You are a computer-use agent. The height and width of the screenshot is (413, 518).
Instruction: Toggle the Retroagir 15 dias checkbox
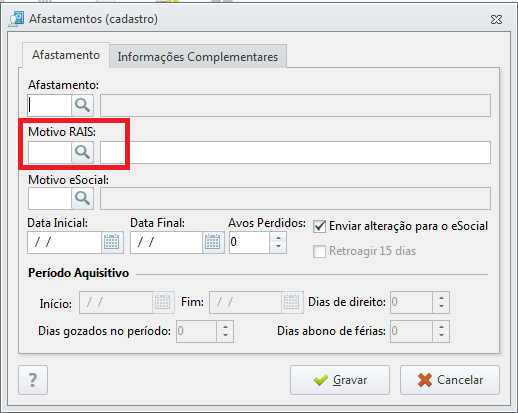[x=319, y=251]
